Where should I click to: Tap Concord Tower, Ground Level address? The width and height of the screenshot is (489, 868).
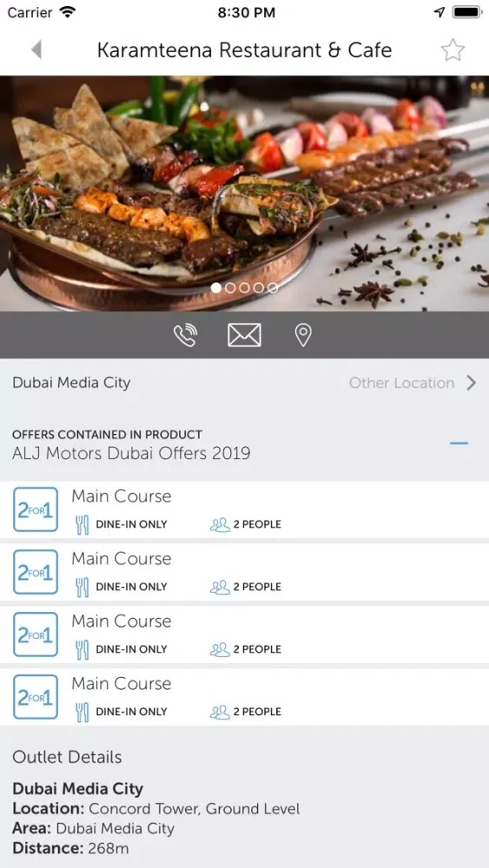click(x=195, y=809)
